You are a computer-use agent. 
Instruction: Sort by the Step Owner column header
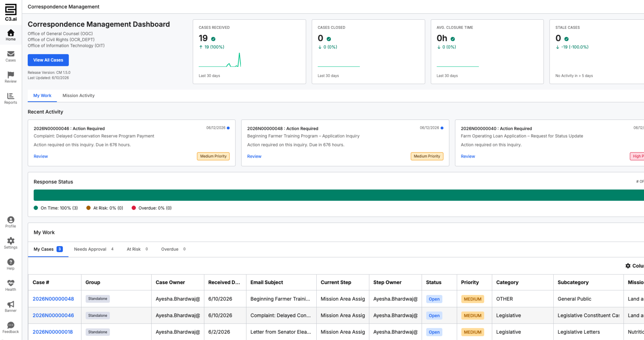395,282
